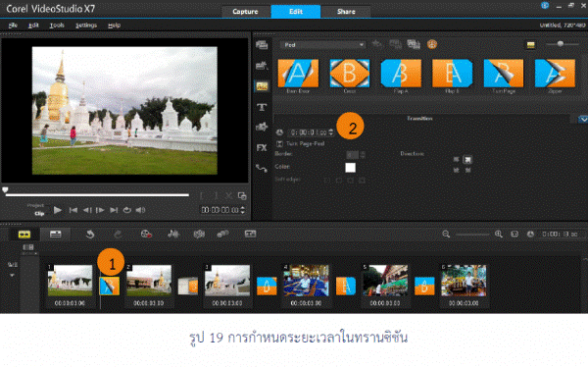The image size is (588, 367).
Task: Toggle Repeat playback button
Action: coord(127,210)
